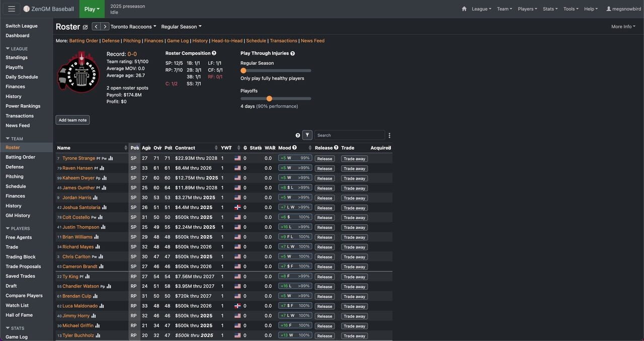Image resolution: width=644 pixels, height=341 pixels.
Task: Click the Roster Composition help icon
Action: pos(214,52)
